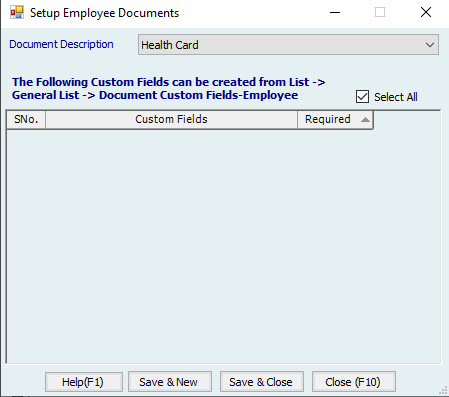Click the sort arrow in Required header
The image size is (449, 397).
tap(365, 120)
